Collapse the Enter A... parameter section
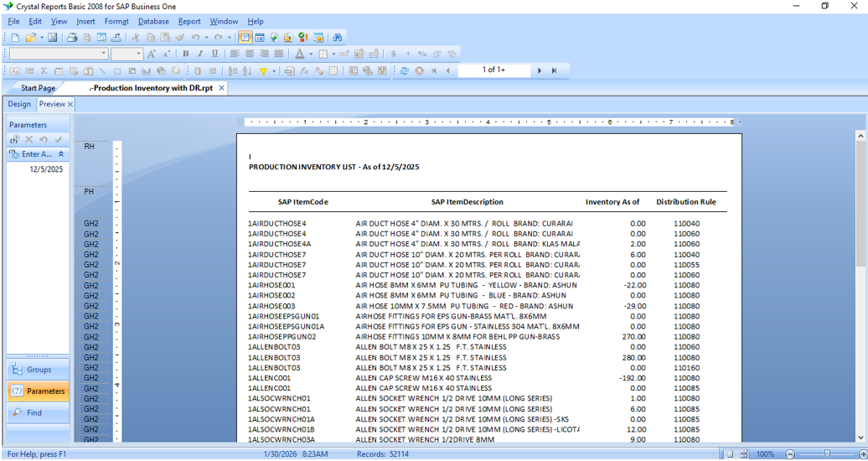Image resolution: width=868 pixels, height=461 pixels. pos(61,154)
